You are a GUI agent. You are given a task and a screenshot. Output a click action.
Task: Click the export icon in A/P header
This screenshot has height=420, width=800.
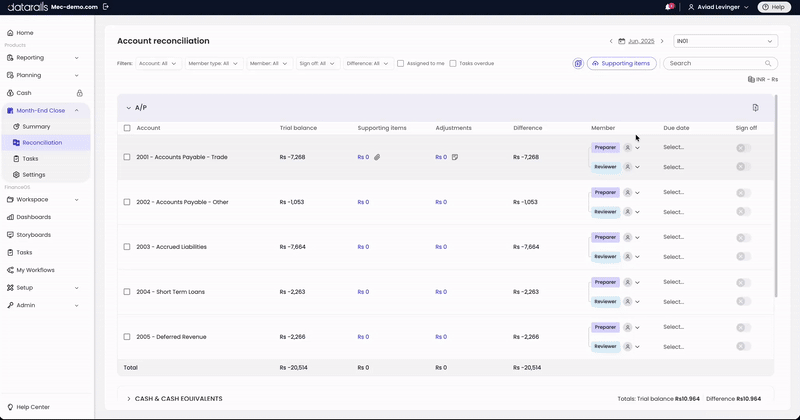[756, 108]
